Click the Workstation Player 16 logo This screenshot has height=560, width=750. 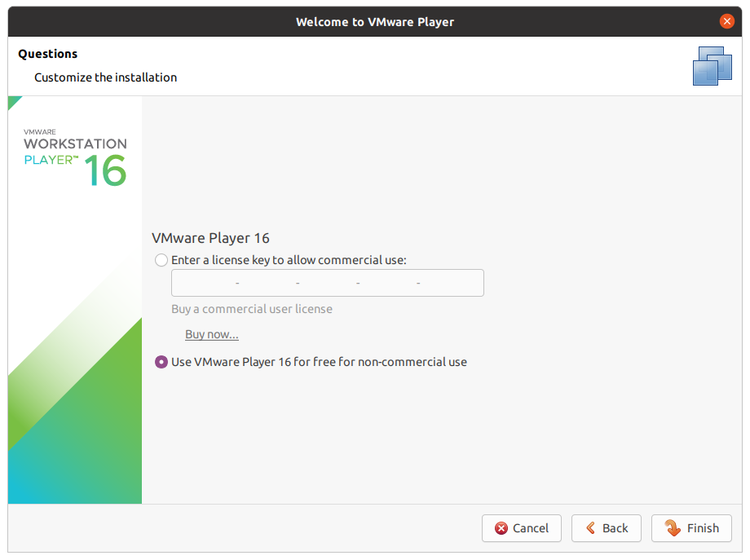(x=76, y=157)
